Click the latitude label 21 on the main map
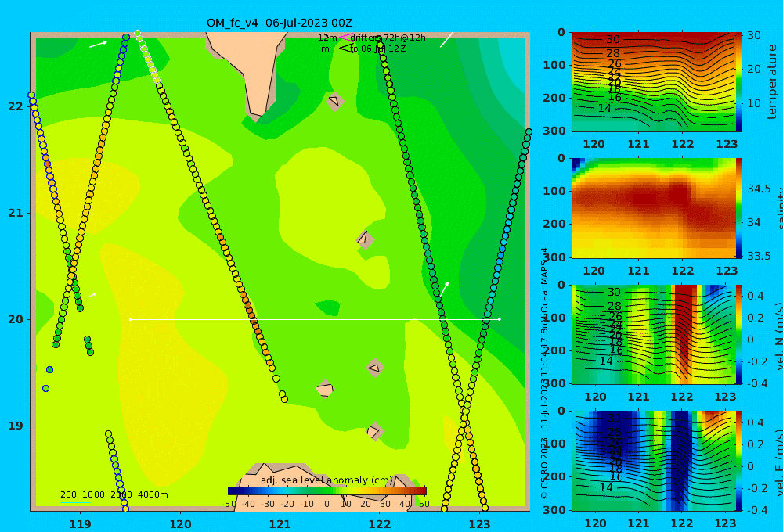Image resolution: width=783 pixels, height=532 pixels. [x=16, y=213]
